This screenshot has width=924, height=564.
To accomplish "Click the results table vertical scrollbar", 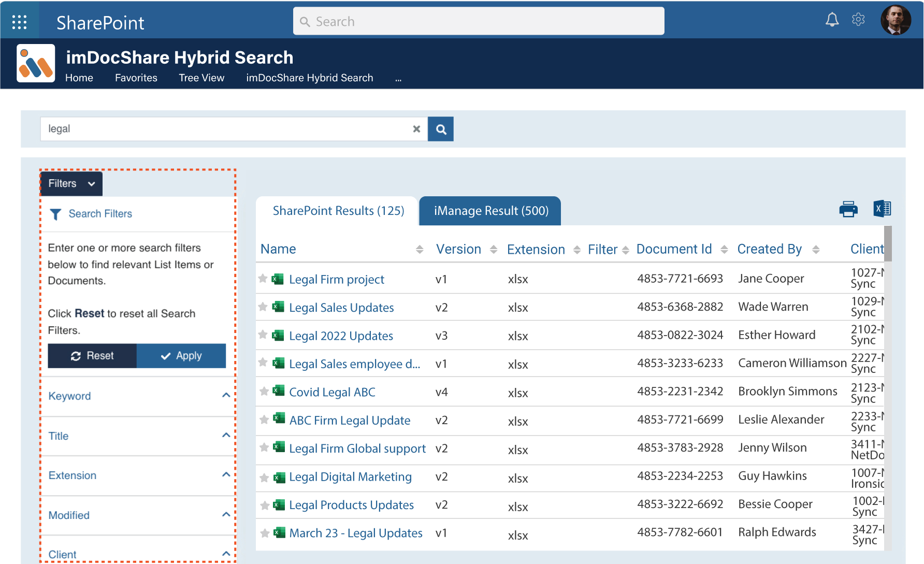I will click(888, 243).
